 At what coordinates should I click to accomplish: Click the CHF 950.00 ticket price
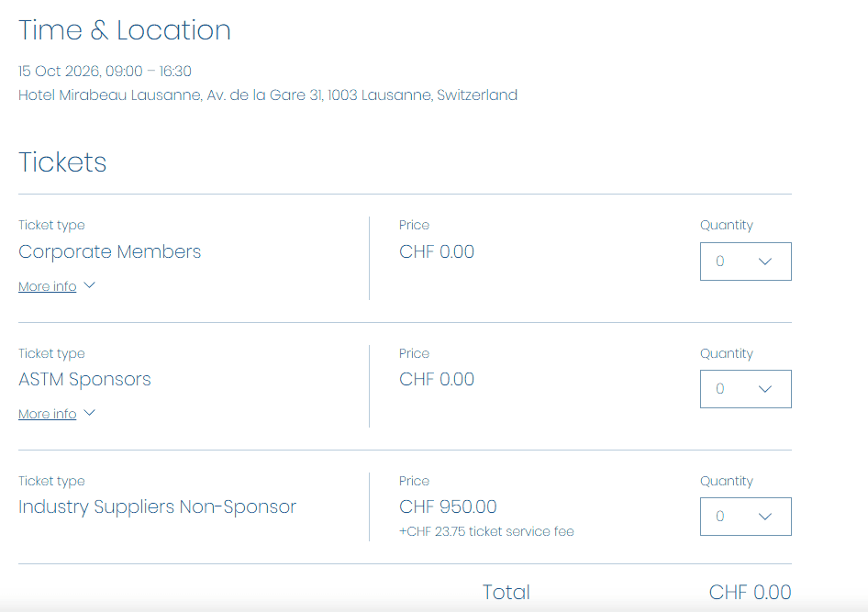[x=448, y=507]
